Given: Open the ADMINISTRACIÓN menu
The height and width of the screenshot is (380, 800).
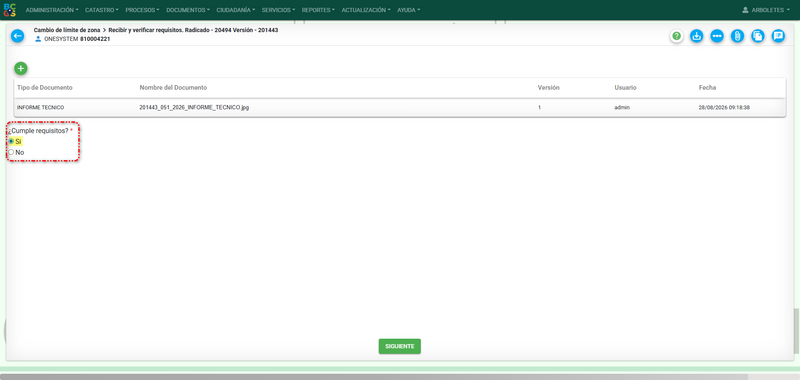Looking at the screenshot, I should click(52, 10).
